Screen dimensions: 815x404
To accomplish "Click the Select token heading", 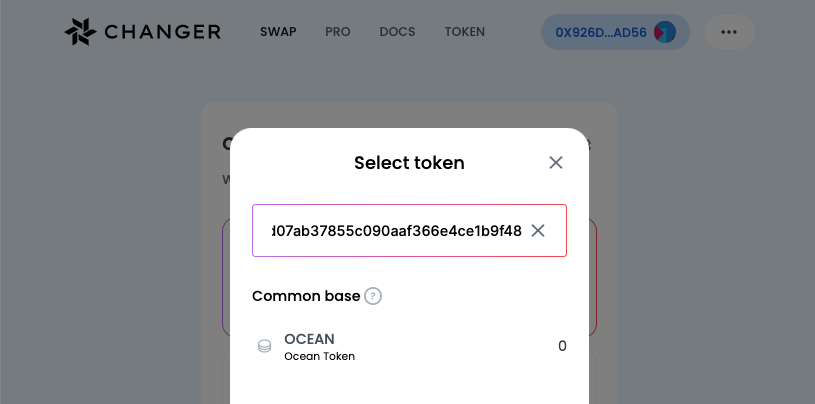I will pos(409,163).
